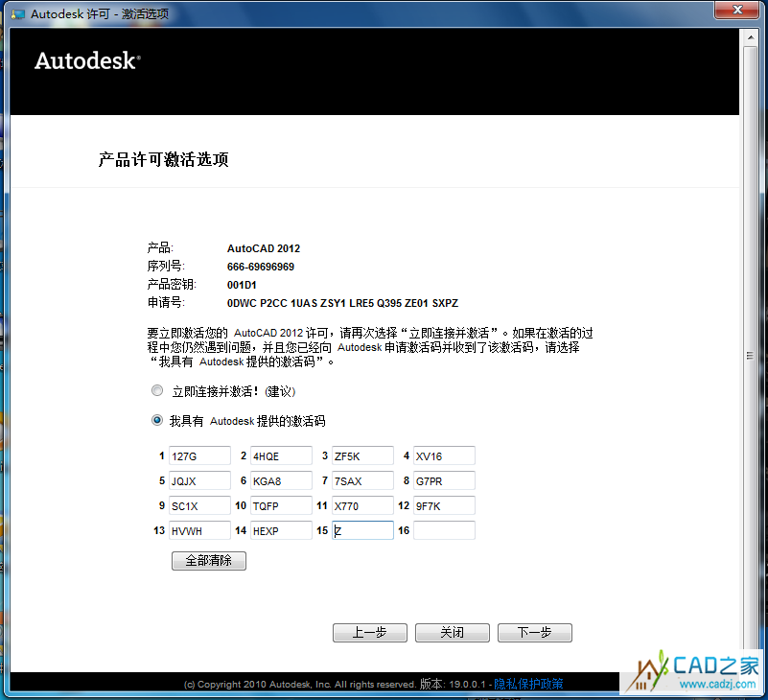Click the empty activation code field 16
768x700 pixels.
pos(444,530)
